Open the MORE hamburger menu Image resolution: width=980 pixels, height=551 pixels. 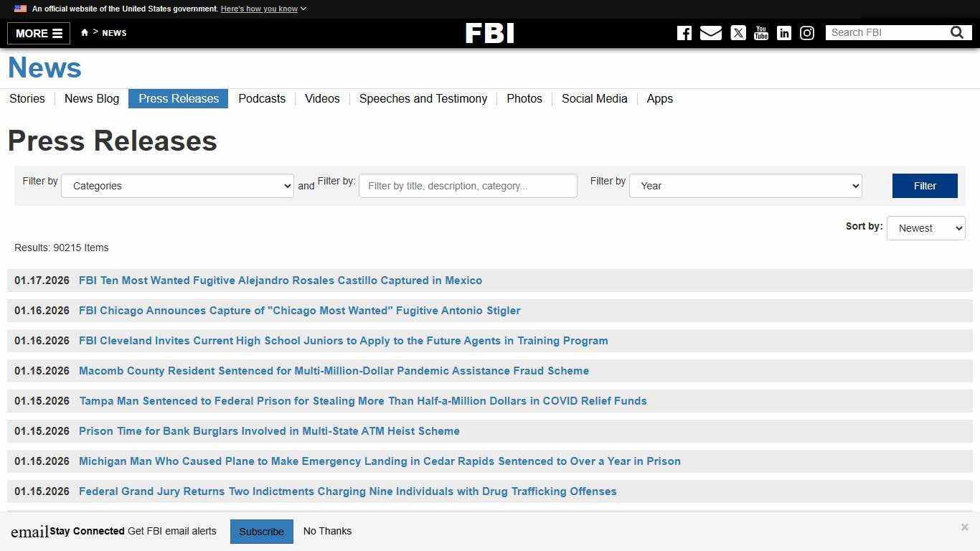pos(38,33)
